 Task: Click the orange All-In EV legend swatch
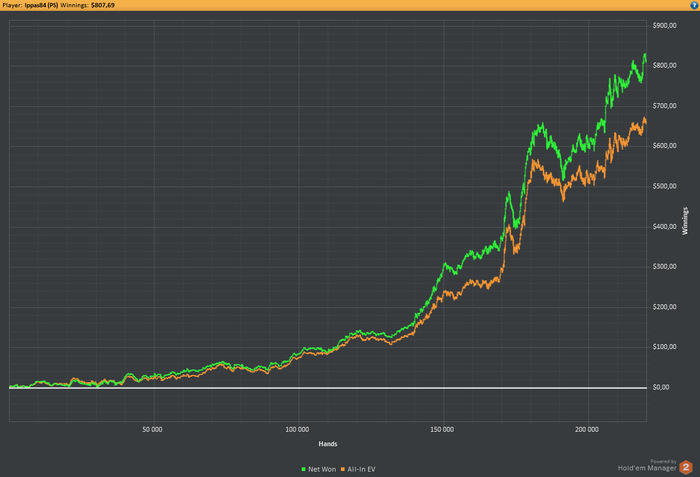343,469
